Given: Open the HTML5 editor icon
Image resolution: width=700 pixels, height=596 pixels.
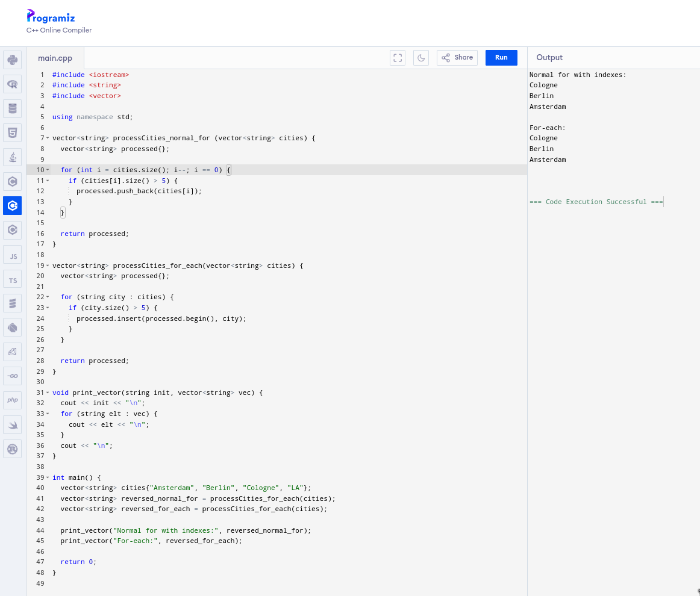Looking at the screenshot, I should pos(13,133).
